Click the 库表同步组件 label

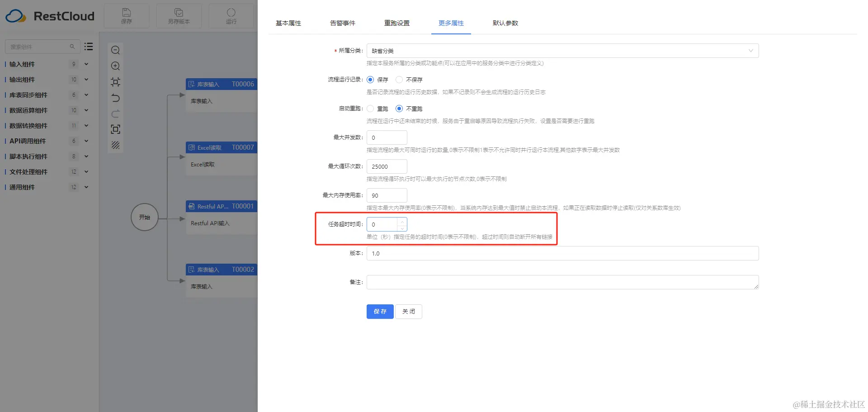coord(28,95)
